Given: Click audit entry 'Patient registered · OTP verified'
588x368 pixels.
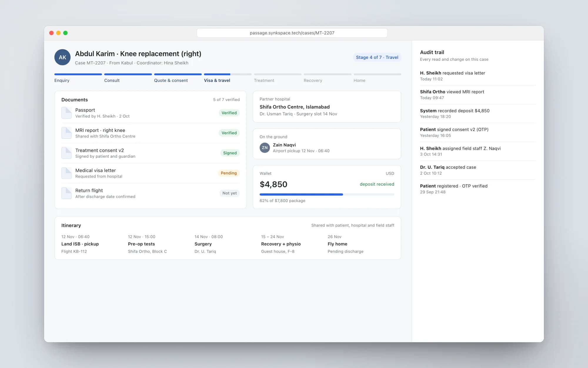Looking at the screenshot, I should 478,189.
